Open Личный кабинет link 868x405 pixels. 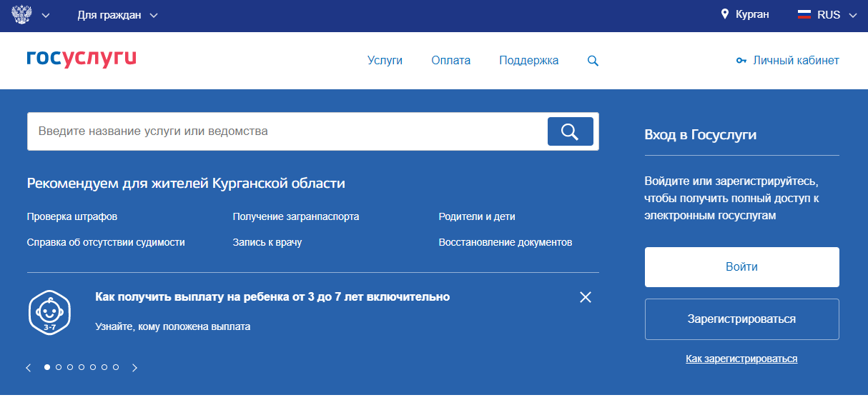(x=796, y=61)
